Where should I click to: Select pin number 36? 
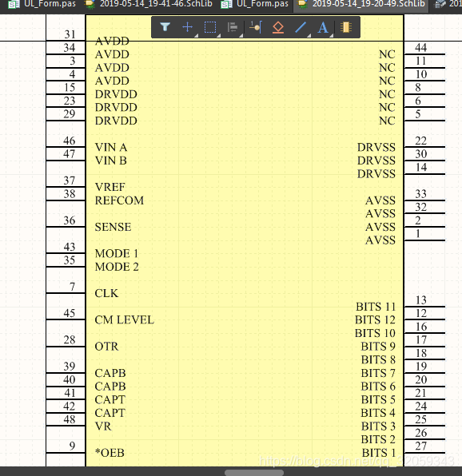pyautogui.click(x=70, y=220)
